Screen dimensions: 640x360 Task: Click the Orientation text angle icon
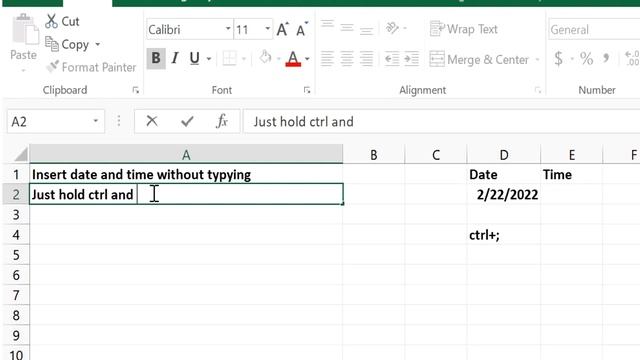click(x=392, y=28)
